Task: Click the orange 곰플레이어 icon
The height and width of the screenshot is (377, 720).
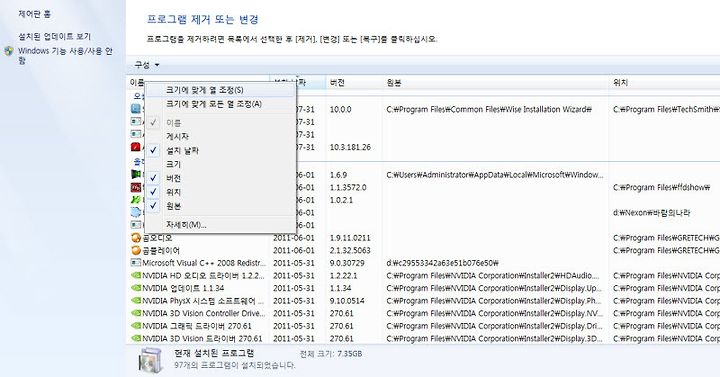Action: click(x=135, y=250)
